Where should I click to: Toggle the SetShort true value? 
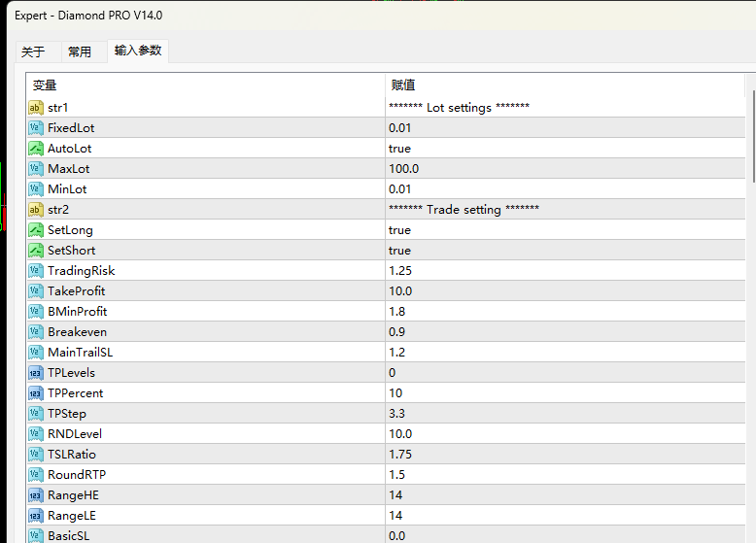[399, 251]
